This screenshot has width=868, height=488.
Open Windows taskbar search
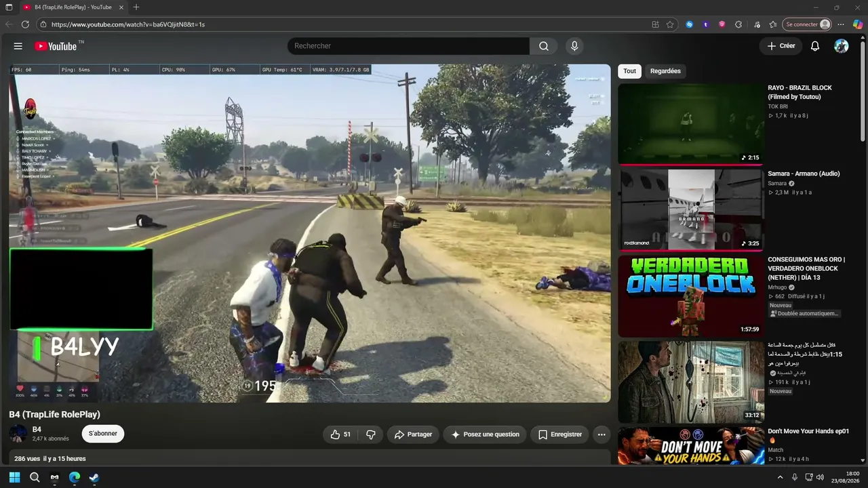[x=35, y=477]
